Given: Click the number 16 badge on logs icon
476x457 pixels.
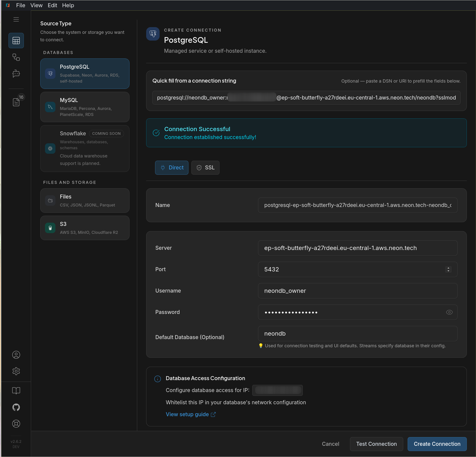Looking at the screenshot, I should point(21,97).
